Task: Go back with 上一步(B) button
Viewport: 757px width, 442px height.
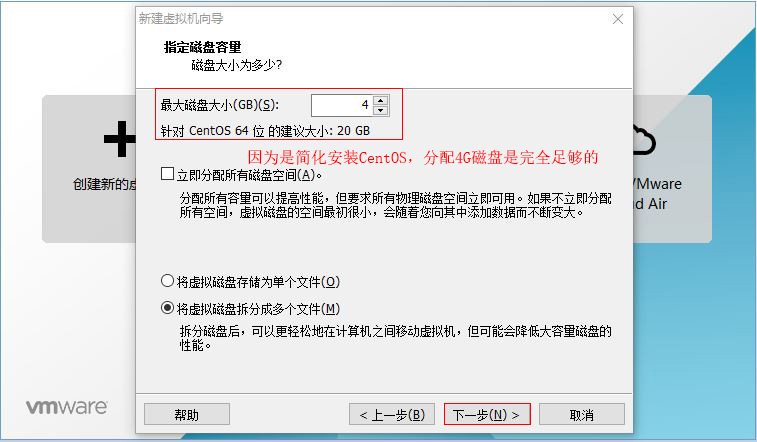Action: 392,414
